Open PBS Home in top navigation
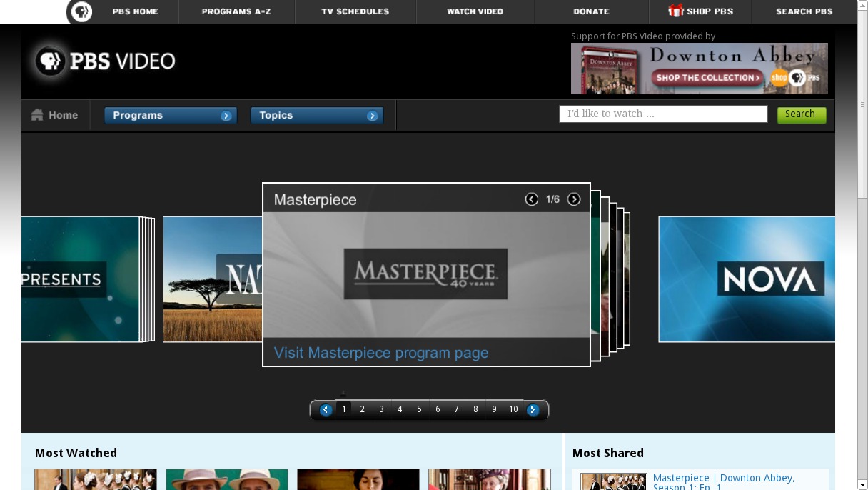 pos(136,11)
